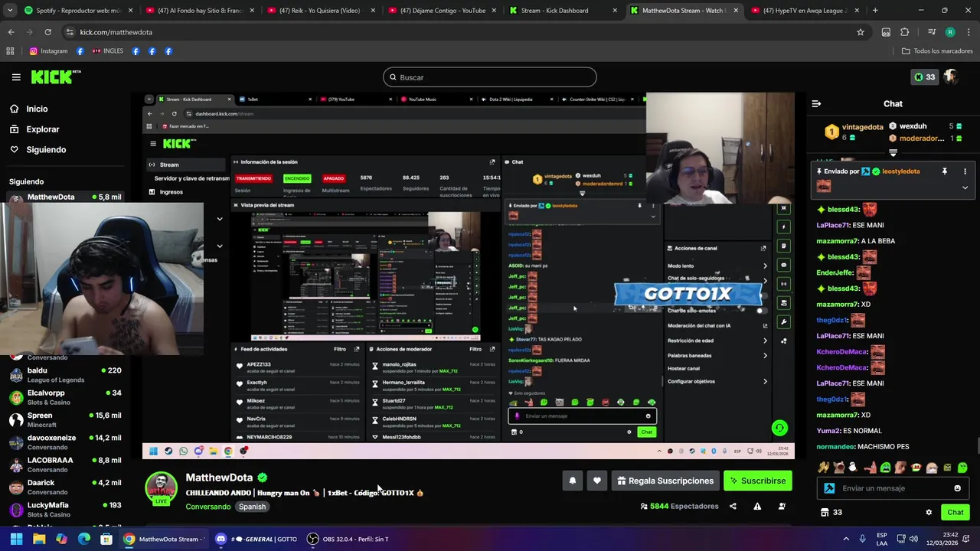This screenshot has height=551, width=980.
Task: Click the Buscar search field
Action: pyautogui.click(x=490, y=77)
